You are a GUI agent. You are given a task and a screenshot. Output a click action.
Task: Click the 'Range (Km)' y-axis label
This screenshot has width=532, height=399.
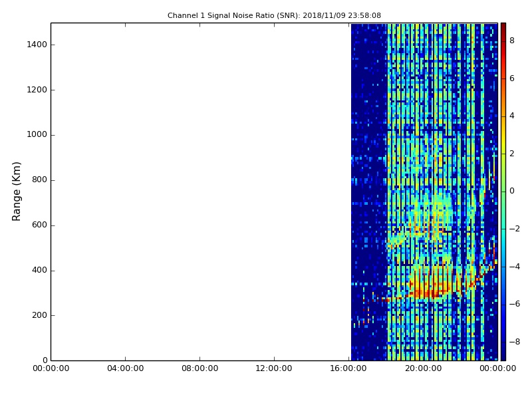[x=16, y=192]
